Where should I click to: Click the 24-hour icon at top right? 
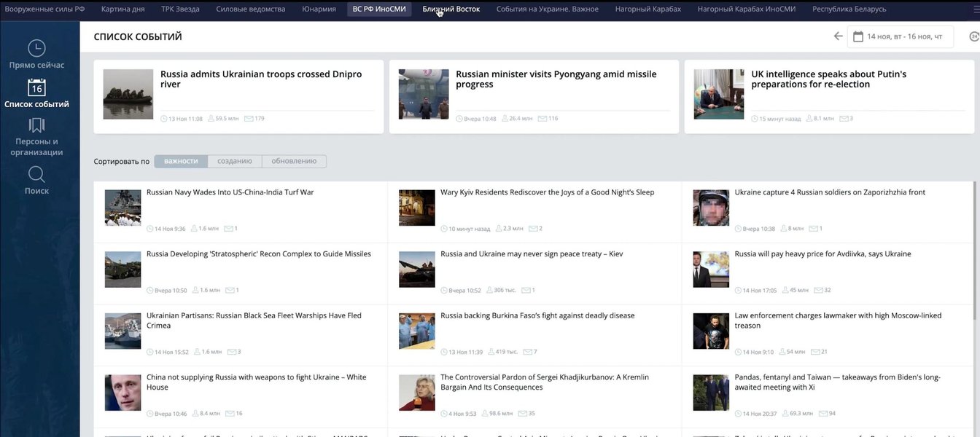click(973, 36)
